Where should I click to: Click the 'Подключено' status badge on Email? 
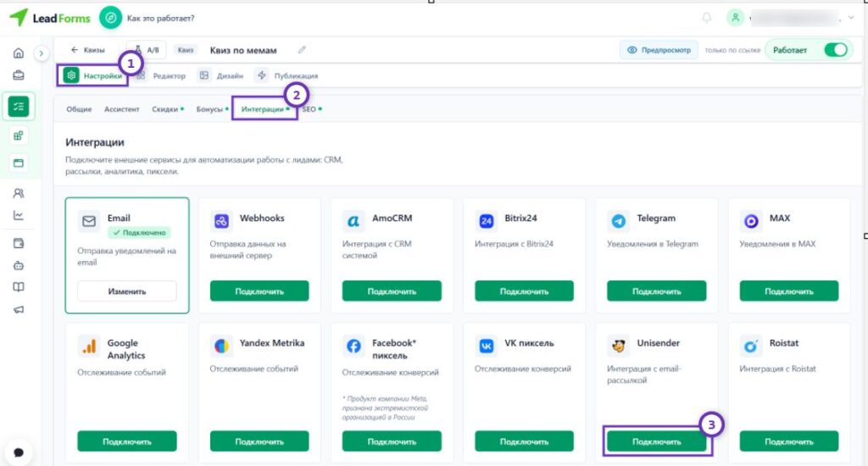(x=139, y=233)
